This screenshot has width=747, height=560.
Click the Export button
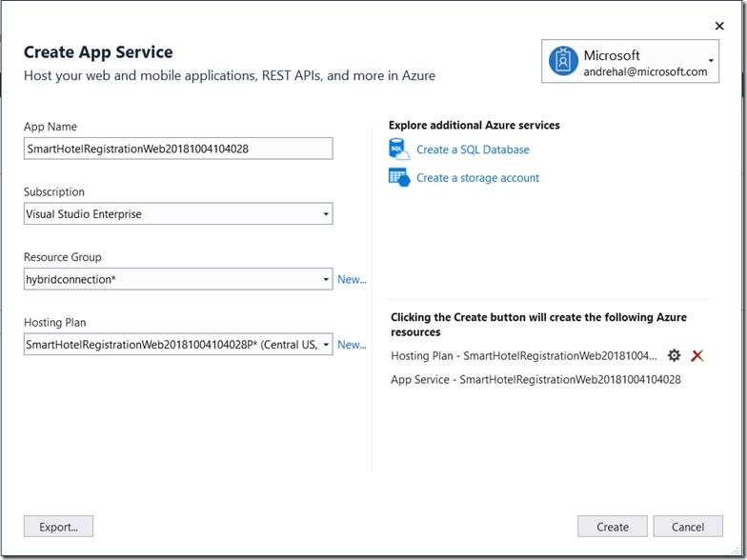tap(59, 527)
